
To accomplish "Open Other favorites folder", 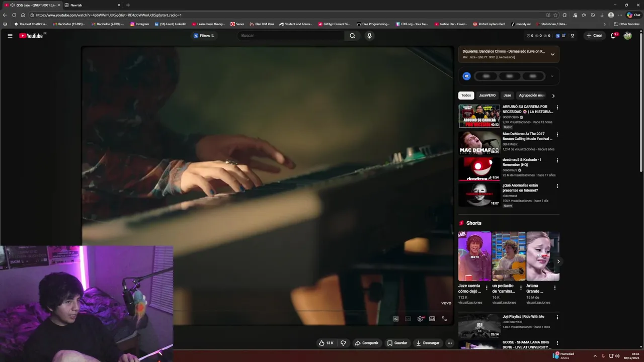I will pyautogui.click(x=626, y=24).
